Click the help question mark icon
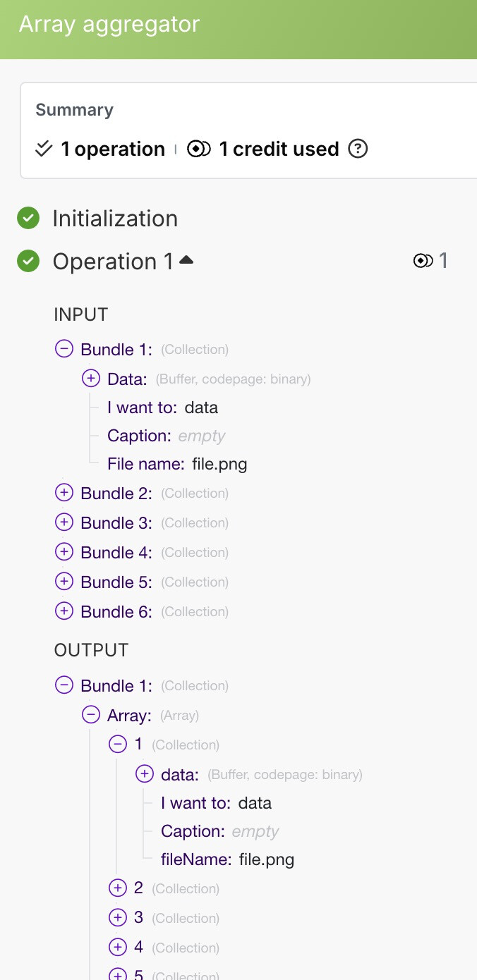This screenshot has height=980, width=477. click(x=358, y=149)
